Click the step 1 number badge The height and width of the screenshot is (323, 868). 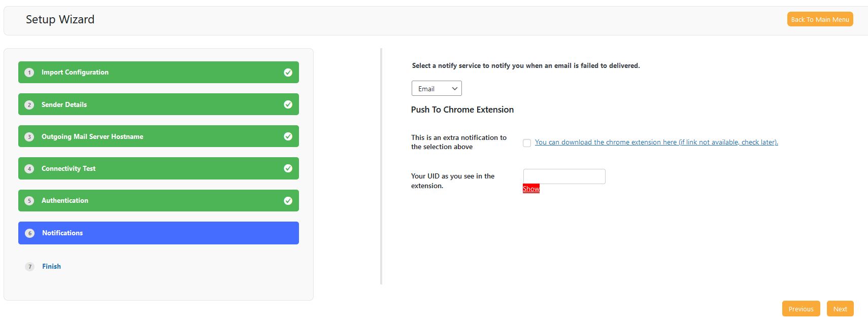coord(29,73)
